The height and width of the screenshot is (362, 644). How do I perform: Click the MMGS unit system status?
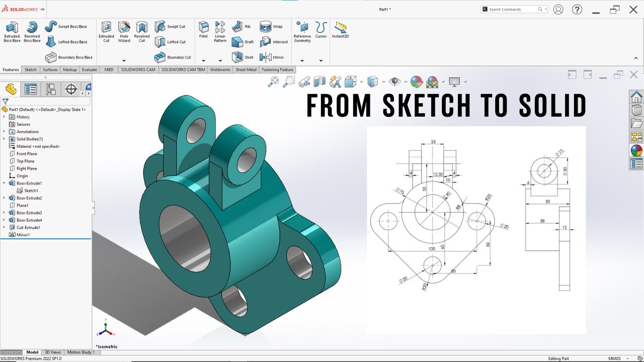click(x=614, y=358)
